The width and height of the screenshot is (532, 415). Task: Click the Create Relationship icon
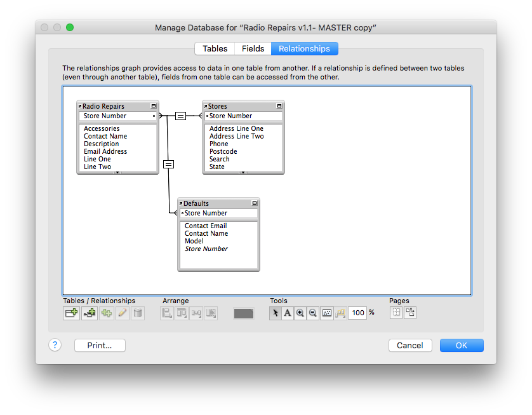(89, 313)
